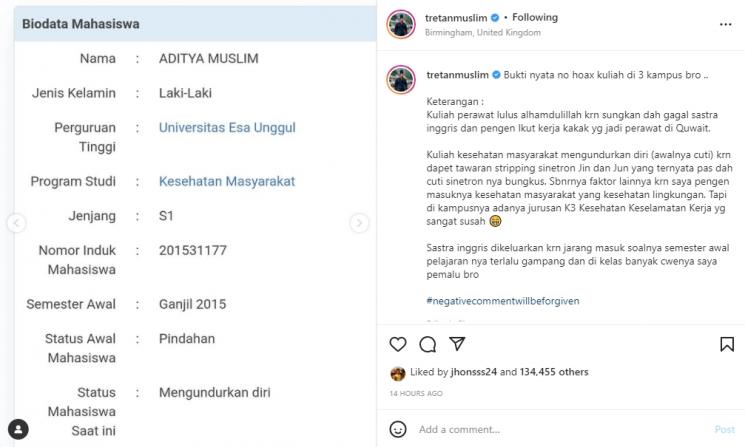Open #negativecommentwillbeforgiven hashtag

(503, 301)
